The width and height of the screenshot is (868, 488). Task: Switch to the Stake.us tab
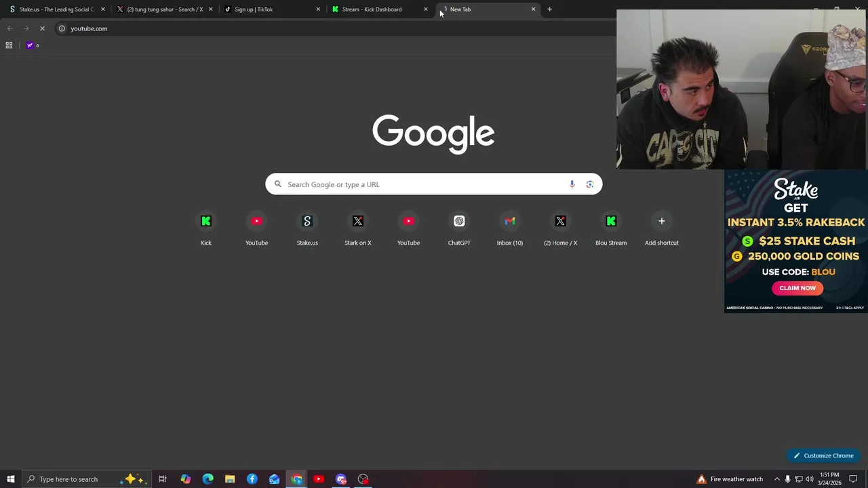click(56, 9)
